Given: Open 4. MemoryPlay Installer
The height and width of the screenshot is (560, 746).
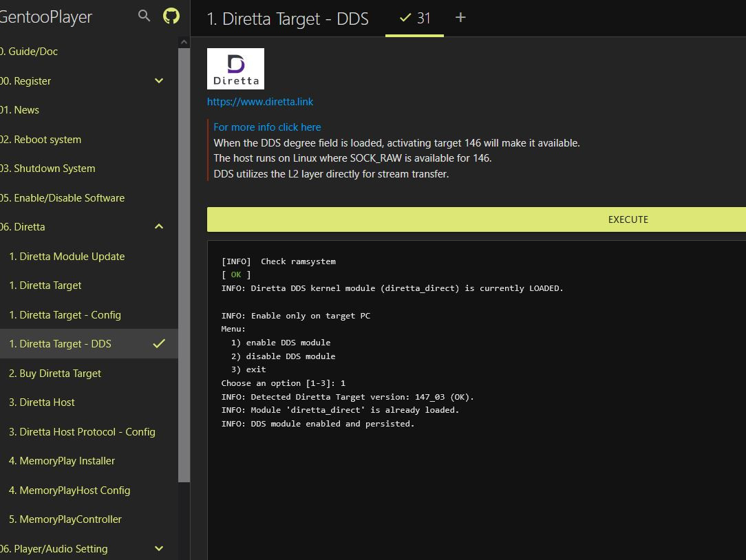Looking at the screenshot, I should click(x=89, y=461).
